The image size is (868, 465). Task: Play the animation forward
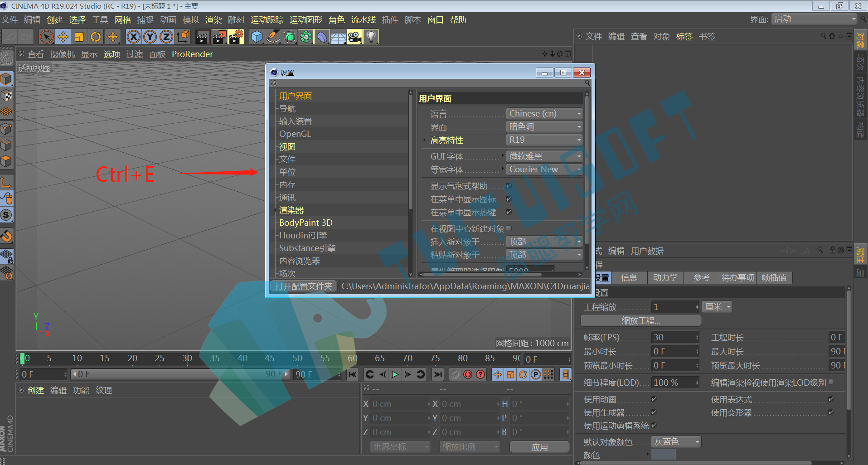point(395,374)
